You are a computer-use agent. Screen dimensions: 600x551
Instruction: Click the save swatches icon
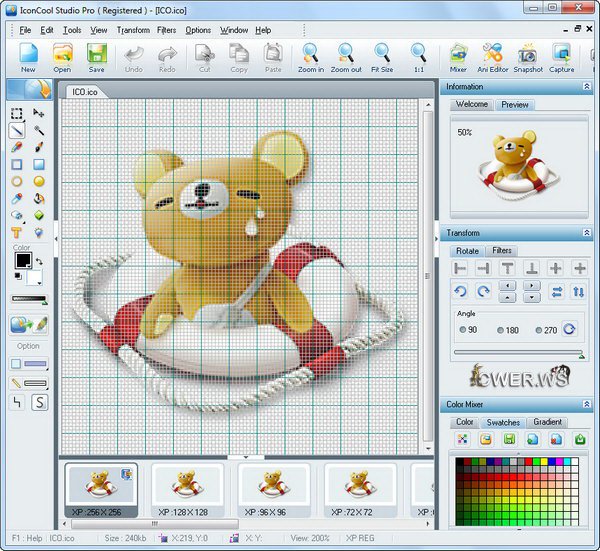pos(509,439)
